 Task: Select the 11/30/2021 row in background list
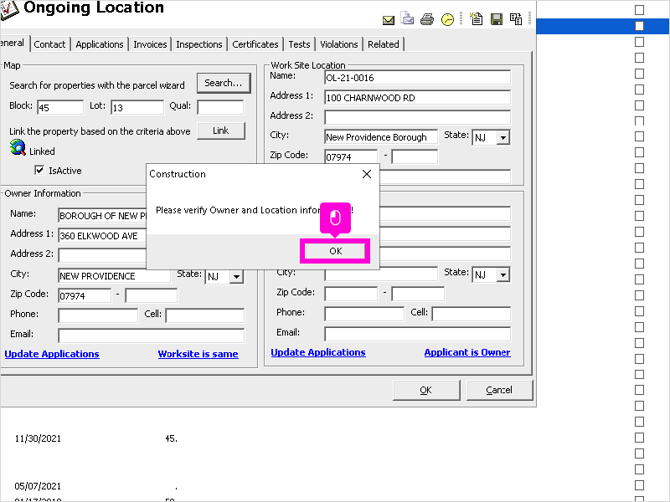tap(38, 439)
